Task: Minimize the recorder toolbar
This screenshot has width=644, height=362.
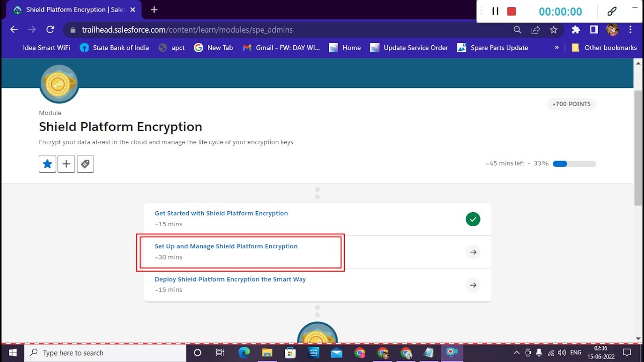Action: tap(634, 8)
